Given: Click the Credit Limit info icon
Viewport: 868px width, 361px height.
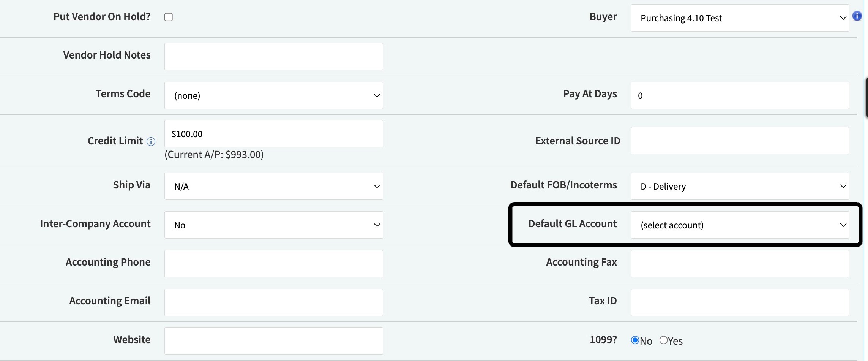Looking at the screenshot, I should click(x=151, y=142).
